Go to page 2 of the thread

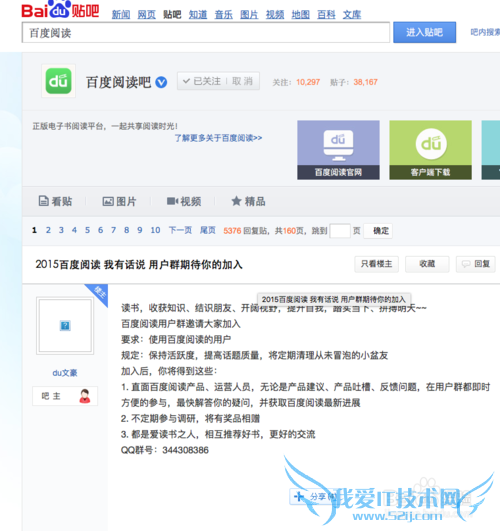(x=48, y=230)
